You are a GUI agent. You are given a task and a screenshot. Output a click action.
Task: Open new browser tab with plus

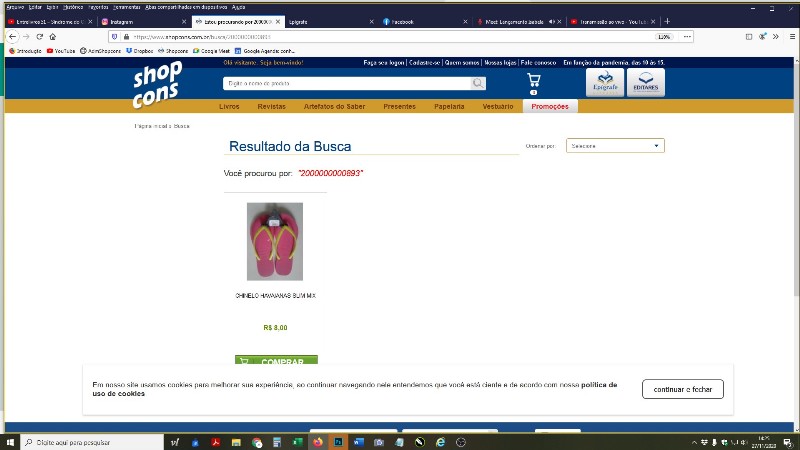(x=667, y=21)
